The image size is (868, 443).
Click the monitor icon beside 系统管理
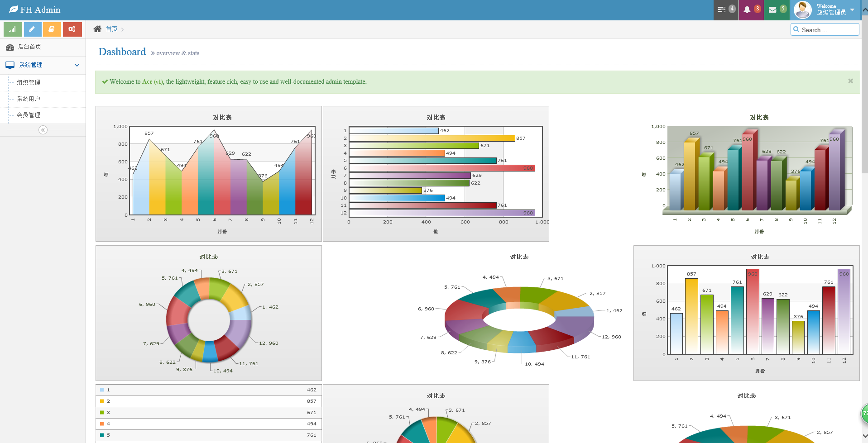(x=10, y=65)
